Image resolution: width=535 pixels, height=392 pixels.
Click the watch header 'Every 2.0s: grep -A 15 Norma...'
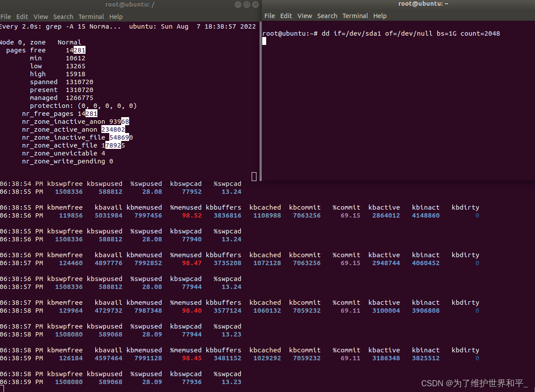click(x=60, y=26)
